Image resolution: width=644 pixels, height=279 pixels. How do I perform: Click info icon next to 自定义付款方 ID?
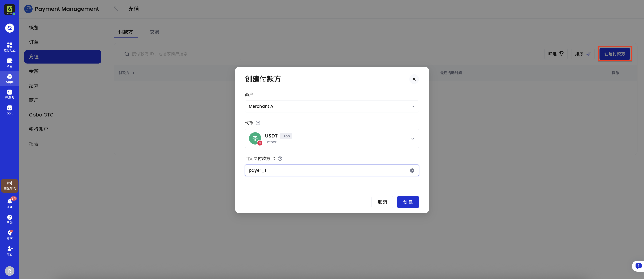point(280,159)
